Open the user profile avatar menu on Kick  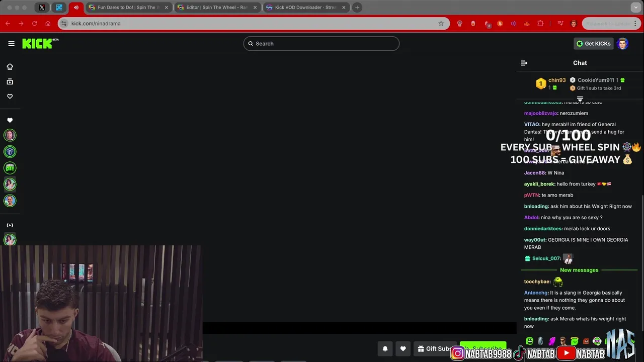tap(622, 44)
